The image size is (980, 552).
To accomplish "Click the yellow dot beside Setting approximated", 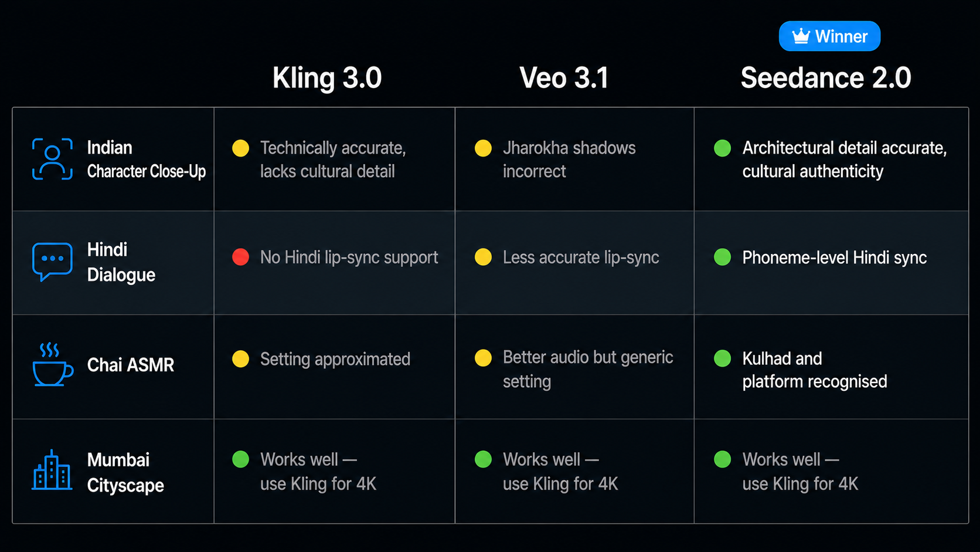I will (x=240, y=359).
